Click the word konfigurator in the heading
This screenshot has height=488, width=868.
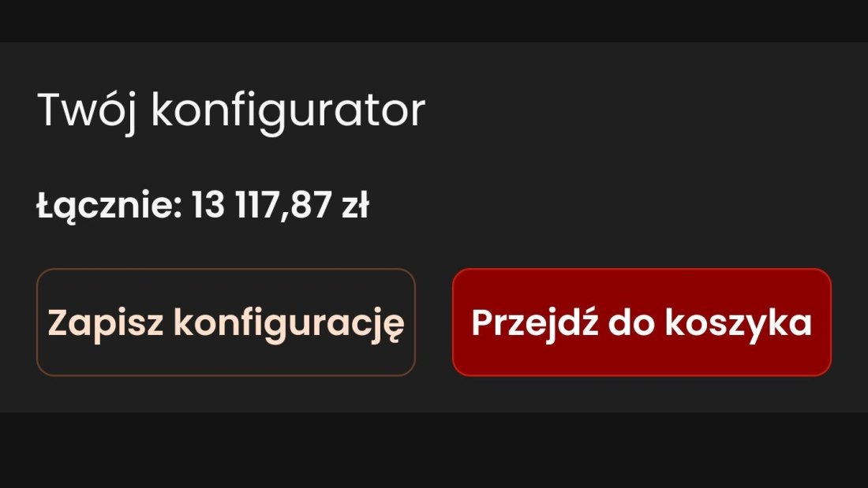288,111
